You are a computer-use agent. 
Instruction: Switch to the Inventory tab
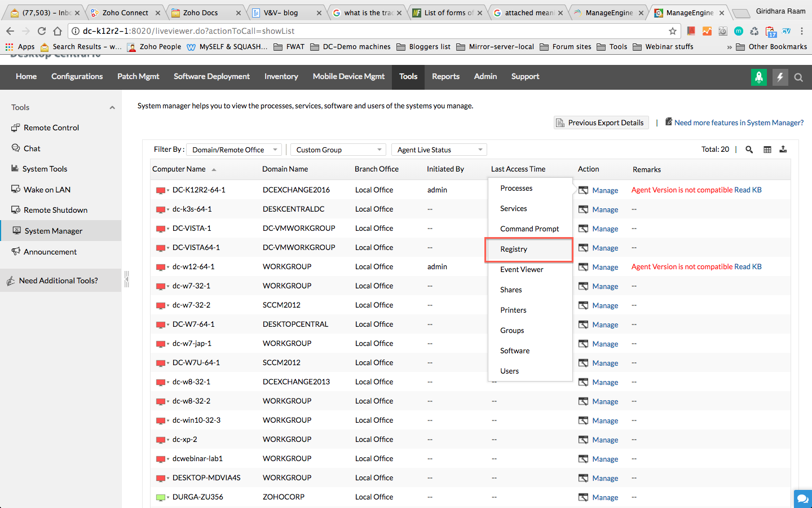coord(281,77)
